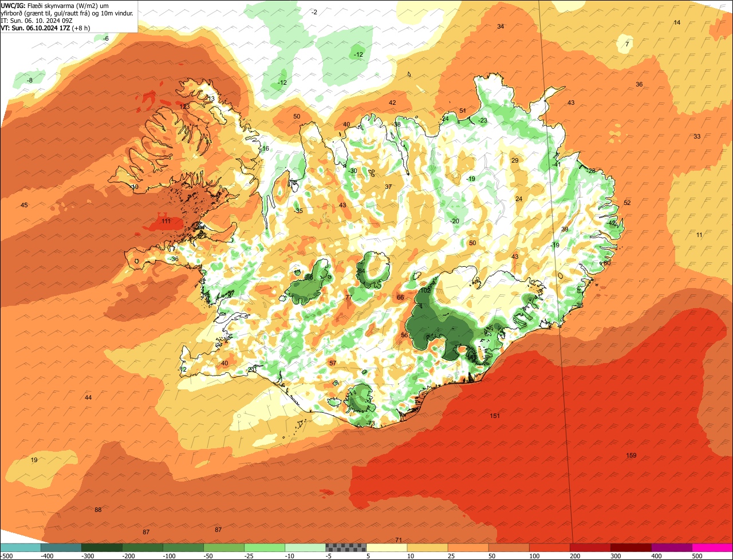733x560 pixels.
Task: Click the value '52' off the coast
Action: 627,203
